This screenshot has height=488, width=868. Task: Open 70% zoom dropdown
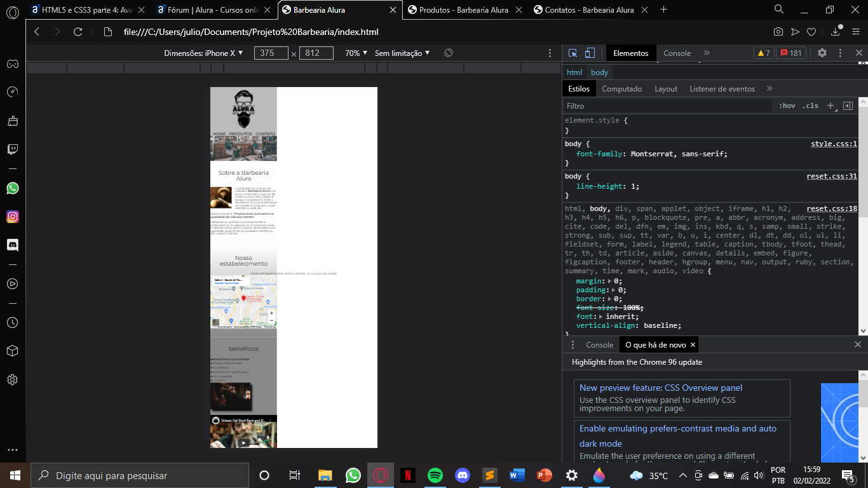pos(356,53)
